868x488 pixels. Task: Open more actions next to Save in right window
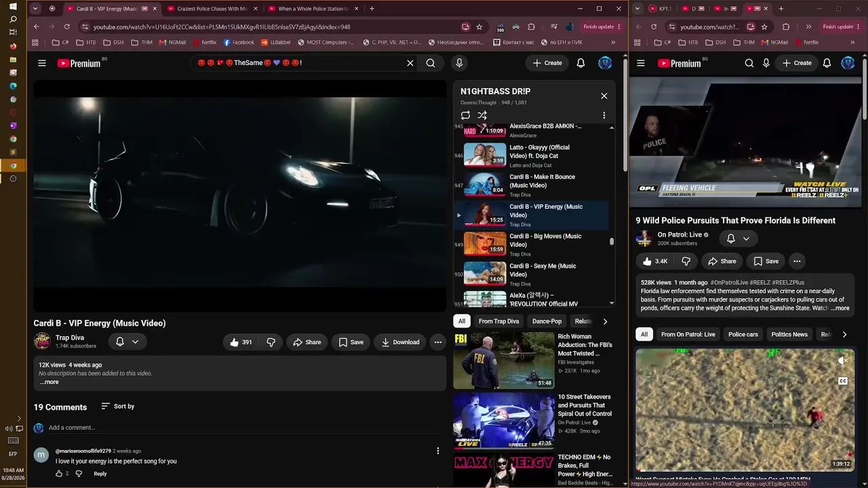click(797, 261)
